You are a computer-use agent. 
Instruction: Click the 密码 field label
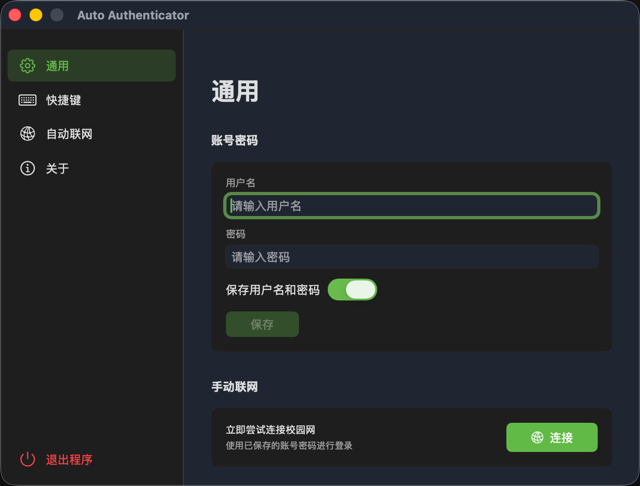tap(236, 234)
